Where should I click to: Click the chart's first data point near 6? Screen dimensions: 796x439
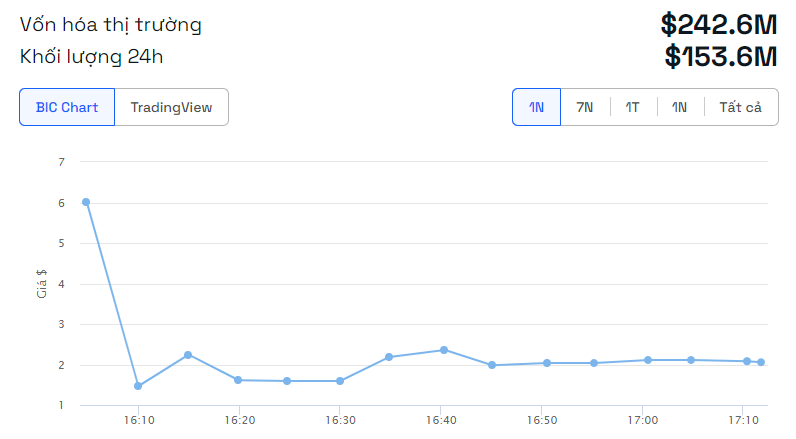(x=86, y=202)
